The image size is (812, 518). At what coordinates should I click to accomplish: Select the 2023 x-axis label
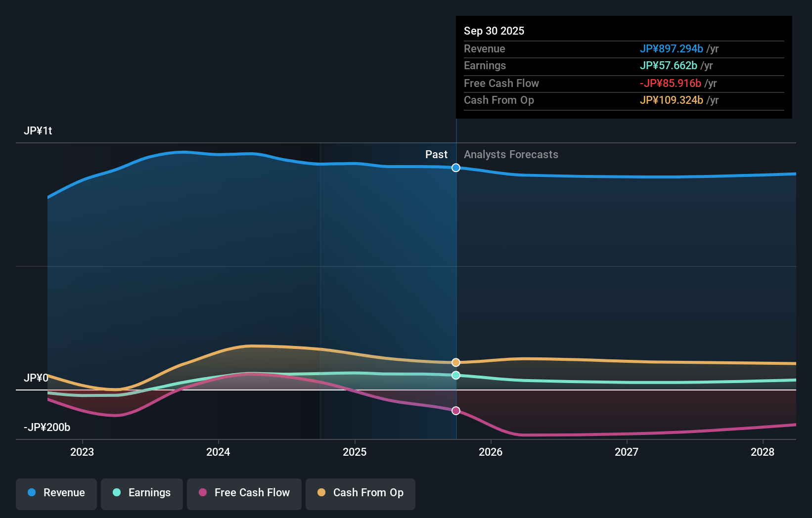(x=82, y=452)
